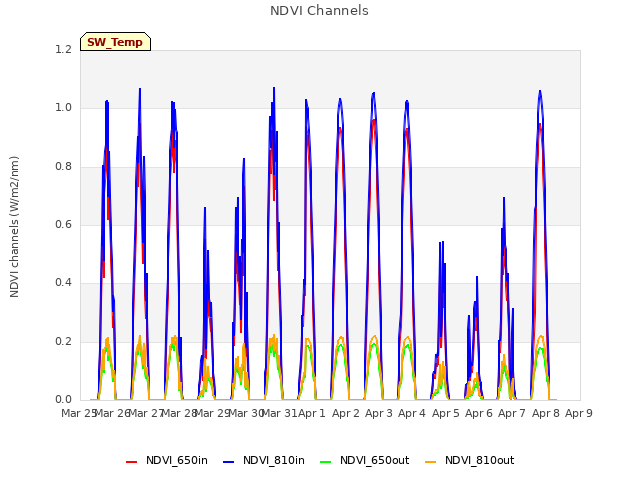The image size is (640, 480).
Task: Click the red NDVI_650in legend swatch
Action: (x=131, y=462)
